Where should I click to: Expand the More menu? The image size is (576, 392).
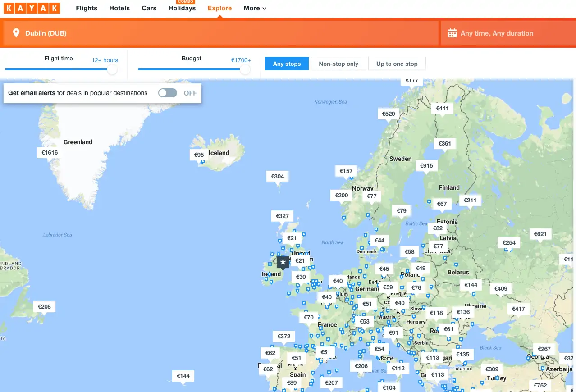click(x=255, y=8)
